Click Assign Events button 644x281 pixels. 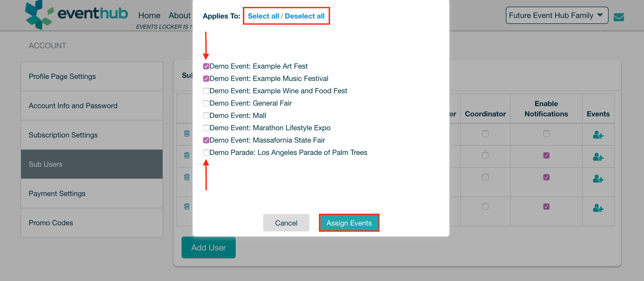tap(349, 223)
